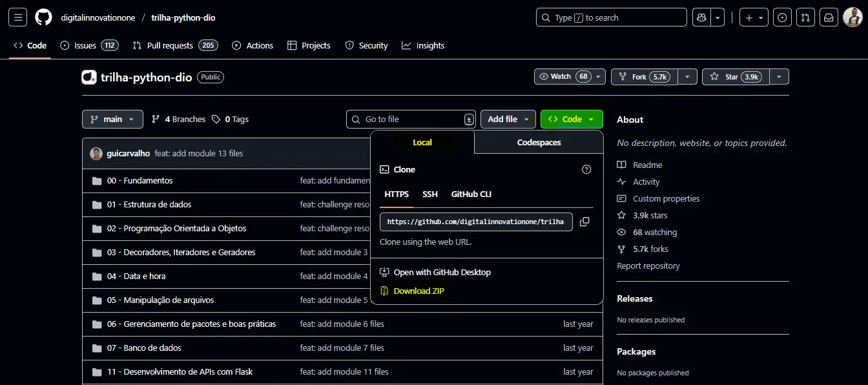Click the star icon beside 3.9k stars
868x385 pixels.
pos(621,216)
